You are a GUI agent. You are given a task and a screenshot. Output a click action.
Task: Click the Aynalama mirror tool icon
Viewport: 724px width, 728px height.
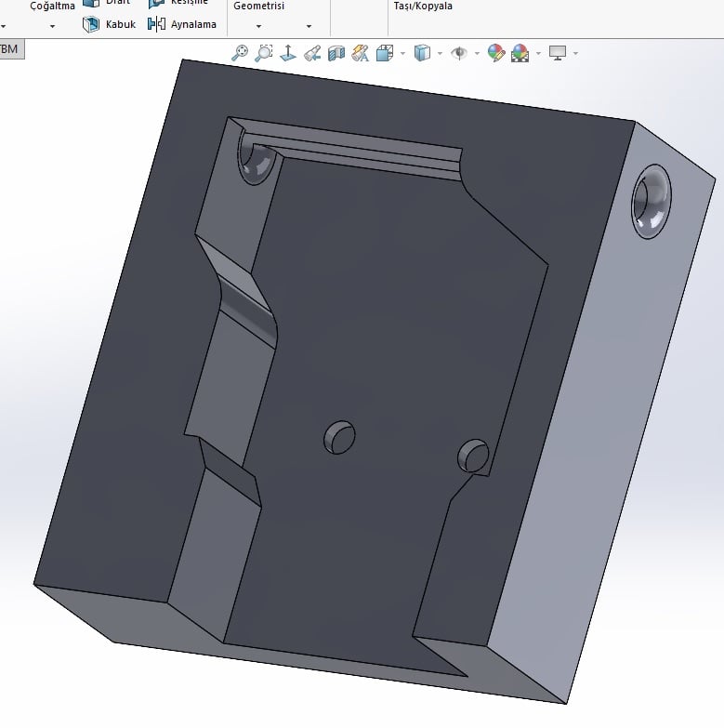tap(156, 24)
